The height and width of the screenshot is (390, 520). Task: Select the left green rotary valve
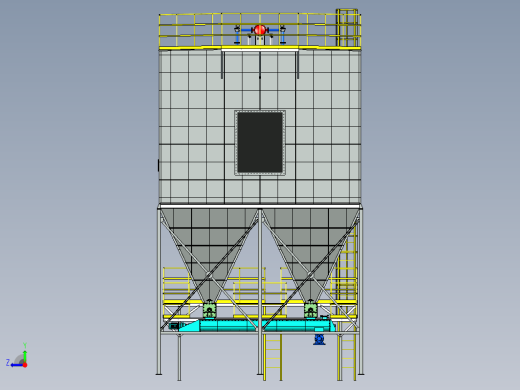pos(209,309)
